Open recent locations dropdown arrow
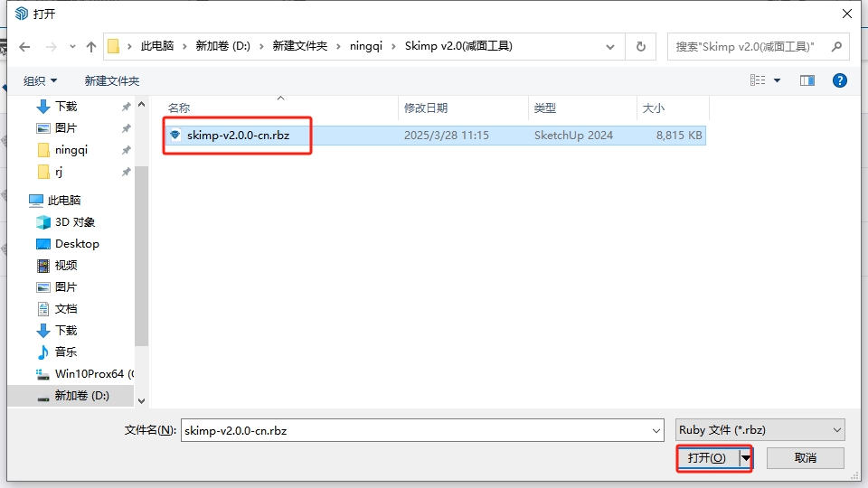The image size is (868, 488). click(x=72, y=47)
